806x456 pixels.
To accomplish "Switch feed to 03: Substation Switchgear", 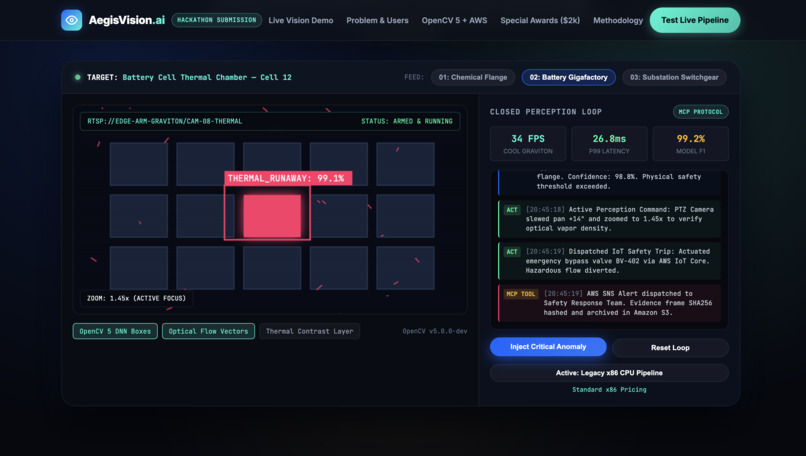I will tap(674, 77).
